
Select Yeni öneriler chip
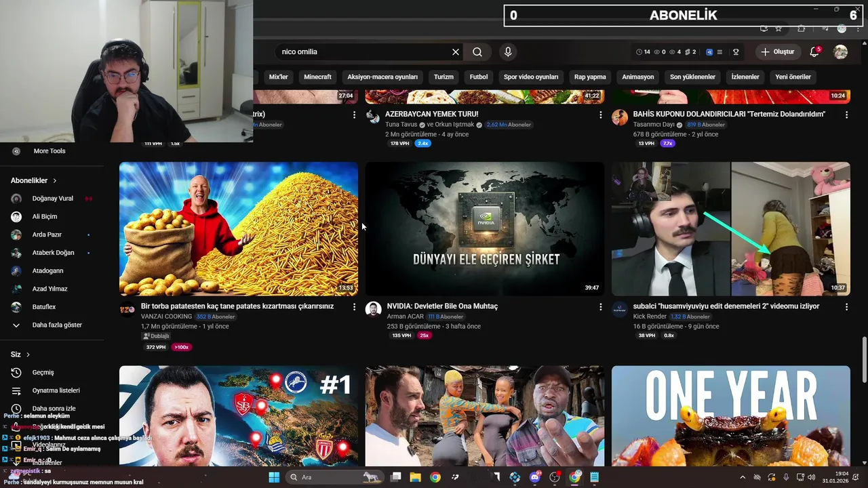(x=793, y=77)
